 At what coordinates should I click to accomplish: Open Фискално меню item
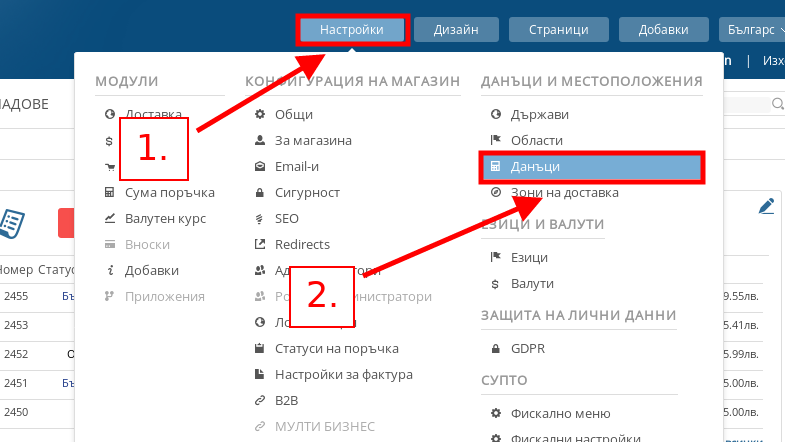click(567, 414)
